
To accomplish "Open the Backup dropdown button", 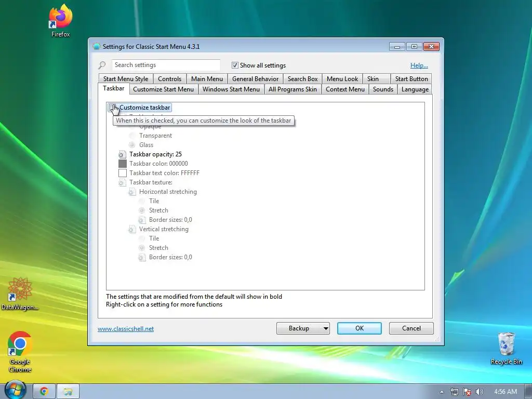I will (x=303, y=328).
